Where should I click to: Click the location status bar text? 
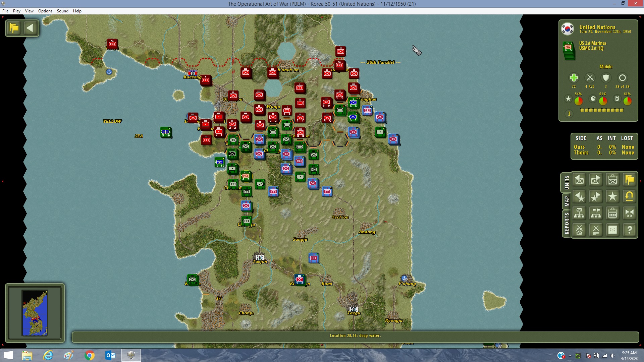[x=355, y=336]
